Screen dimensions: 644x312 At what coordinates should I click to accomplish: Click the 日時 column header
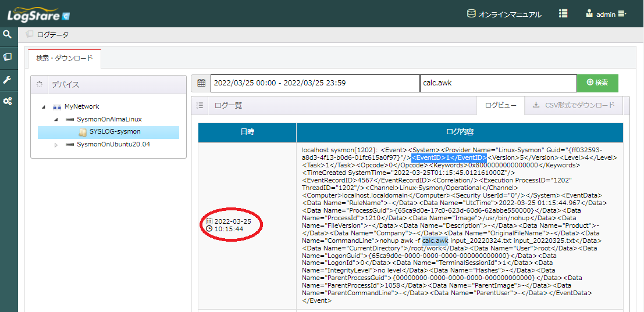tap(247, 132)
